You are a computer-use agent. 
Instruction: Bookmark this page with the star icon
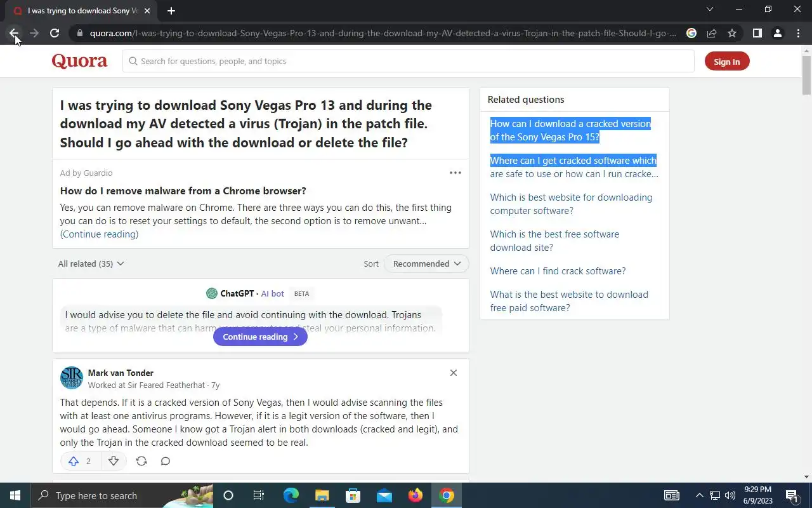tap(732, 33)
